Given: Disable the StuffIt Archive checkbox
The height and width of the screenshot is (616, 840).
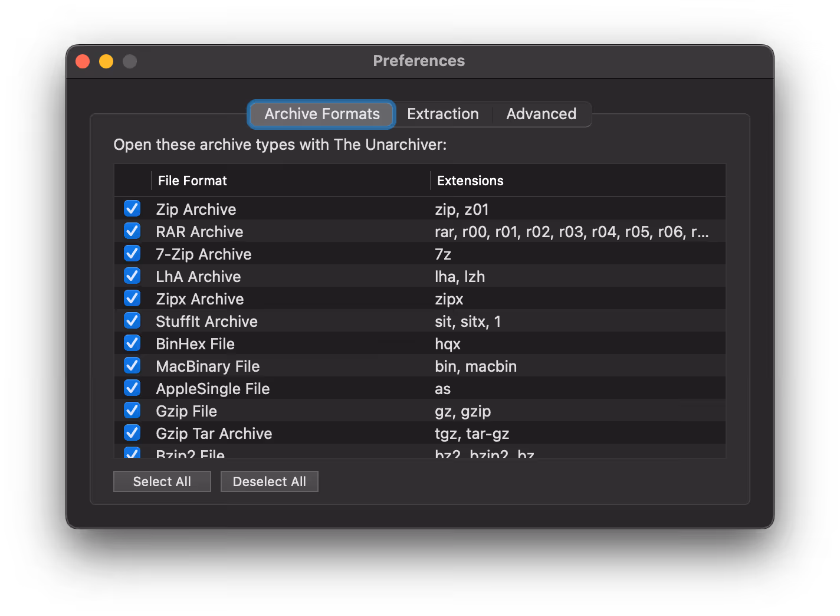Looking at the screenshot, I should 132,321.
